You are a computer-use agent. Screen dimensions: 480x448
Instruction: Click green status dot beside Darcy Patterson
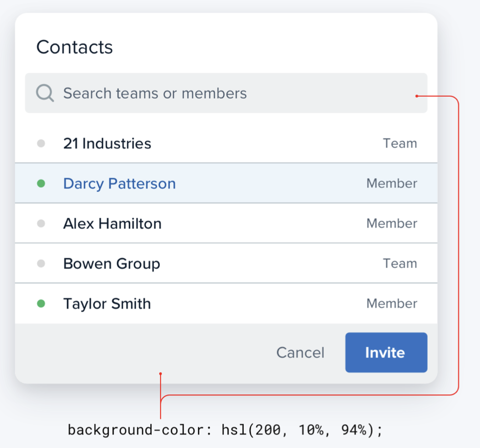[41, 183]
